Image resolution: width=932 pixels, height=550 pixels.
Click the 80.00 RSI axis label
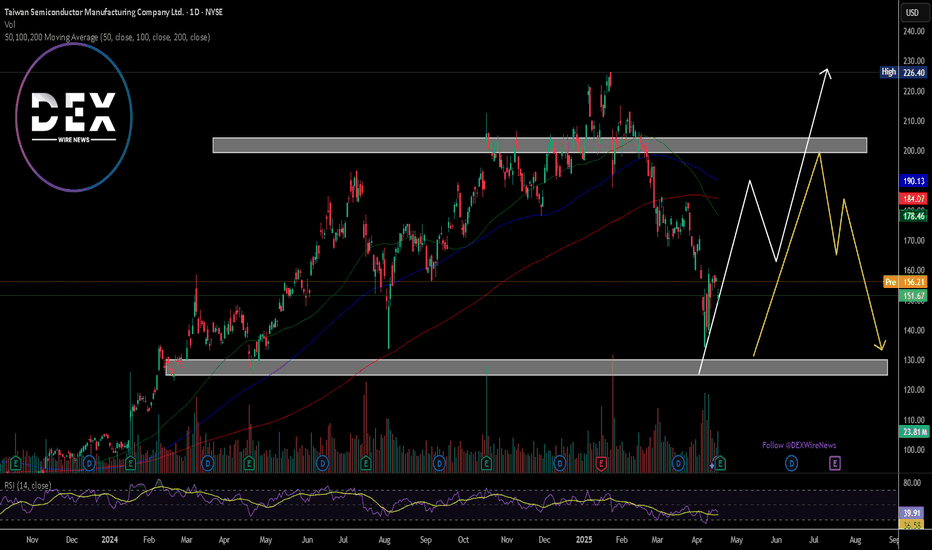[x=912, y=483]
